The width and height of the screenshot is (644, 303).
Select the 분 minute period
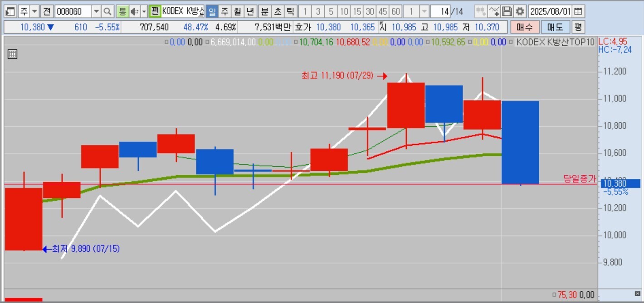[264, 11]
